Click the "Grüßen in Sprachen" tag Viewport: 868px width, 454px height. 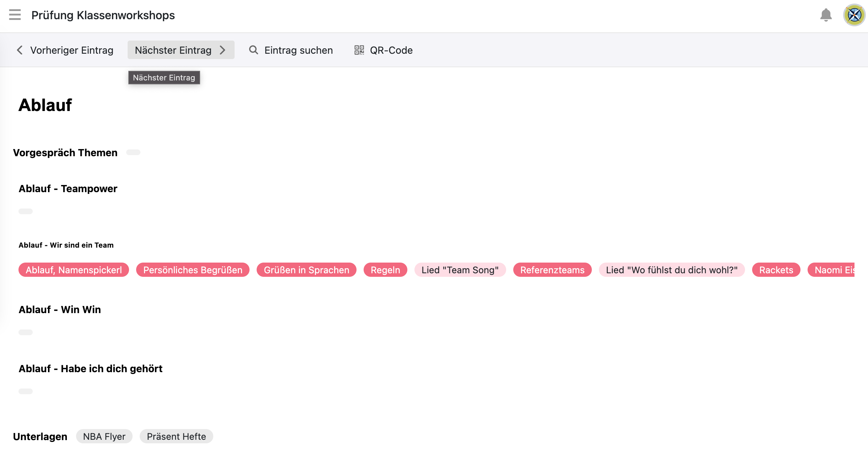point(306,270)
